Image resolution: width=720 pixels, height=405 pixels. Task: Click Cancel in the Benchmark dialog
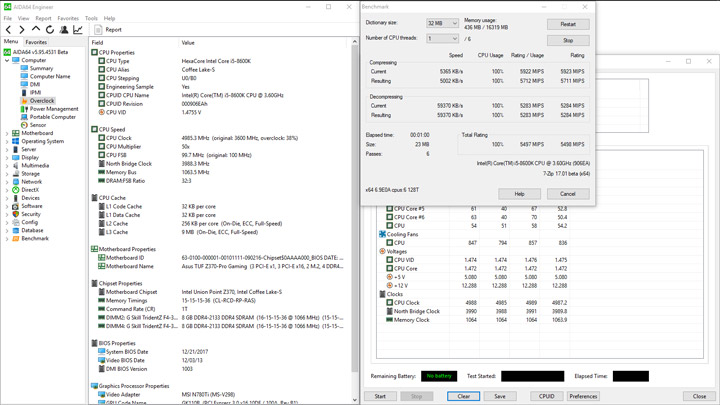click(568, 194)
